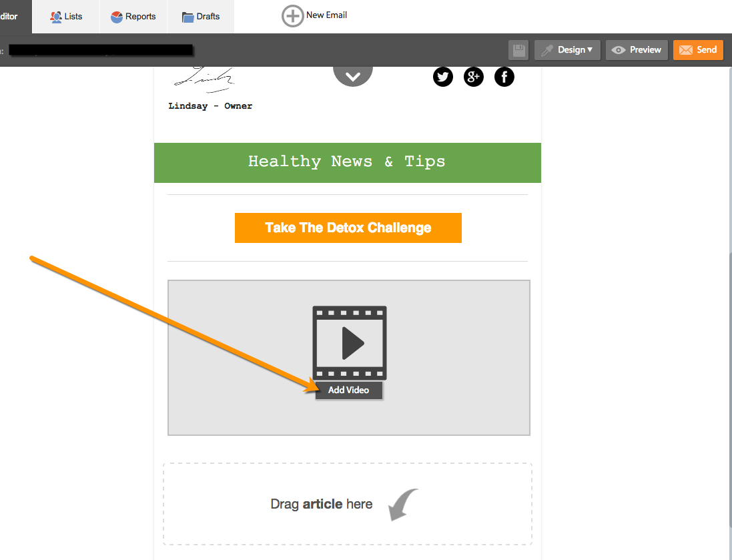Go to the Drafts tab
732x560 pixels.
(x=201, y=16)
